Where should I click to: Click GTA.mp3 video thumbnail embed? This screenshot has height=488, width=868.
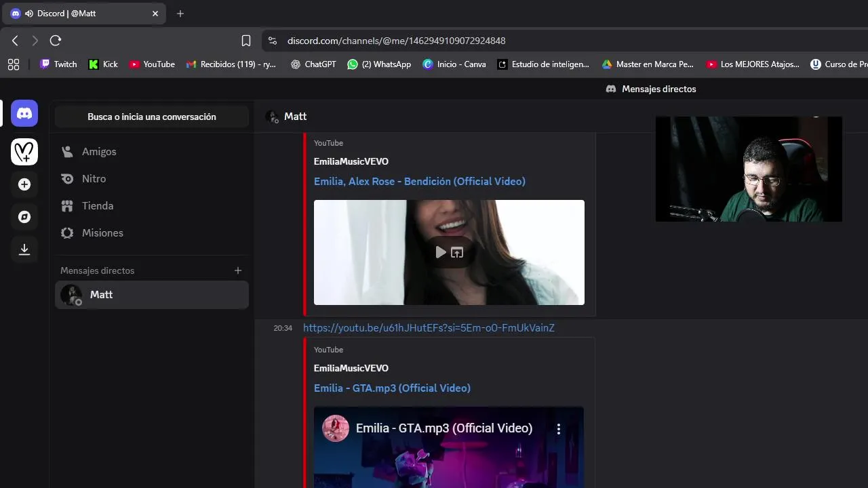tap(449, 447)
